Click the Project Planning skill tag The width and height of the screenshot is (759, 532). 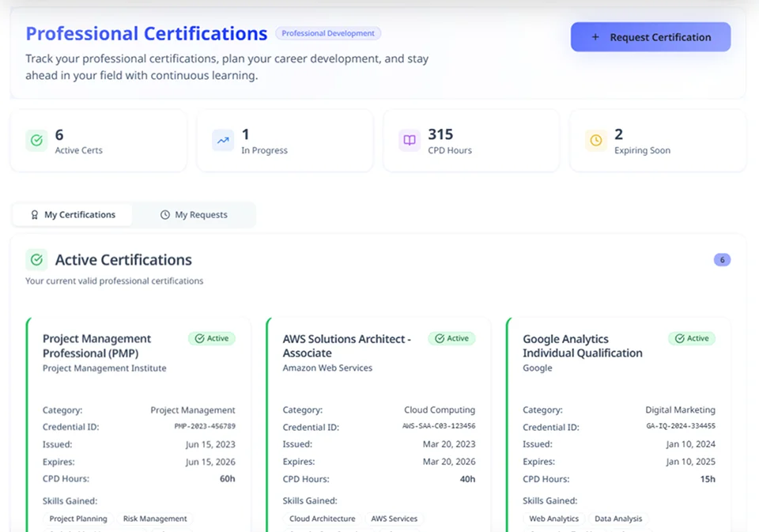pyautogui.click(x=78, y=519)
